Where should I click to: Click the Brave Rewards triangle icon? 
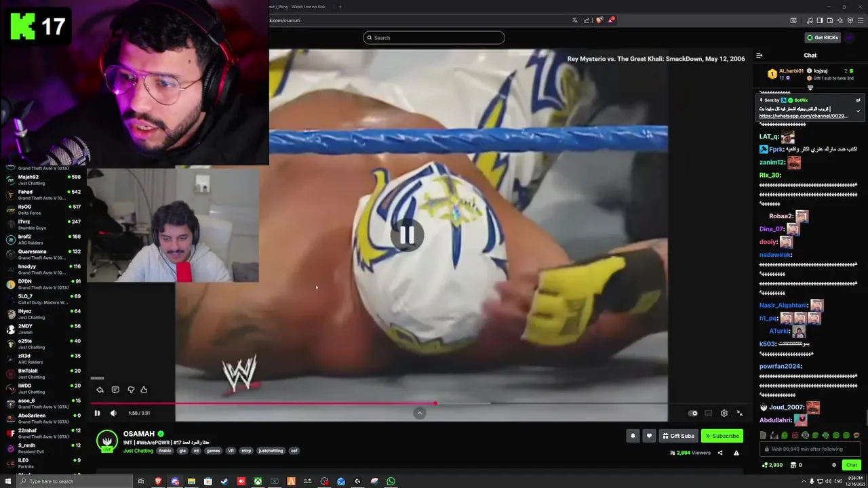click(x=611, y=20)
